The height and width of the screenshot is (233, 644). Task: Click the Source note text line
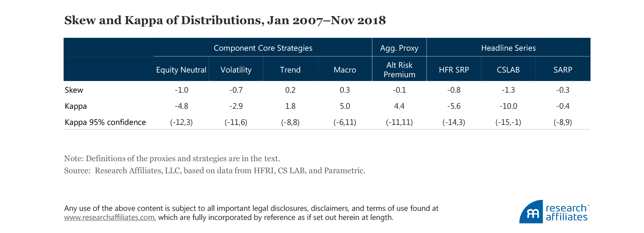(214, 171)
